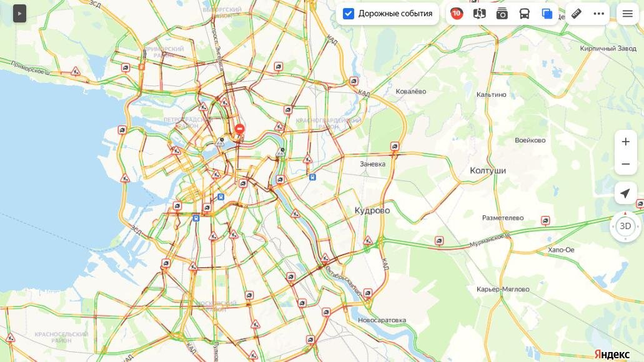The image size is (644, 362).
Task: Click the Колтуши town label
Action: click(487, 170)
